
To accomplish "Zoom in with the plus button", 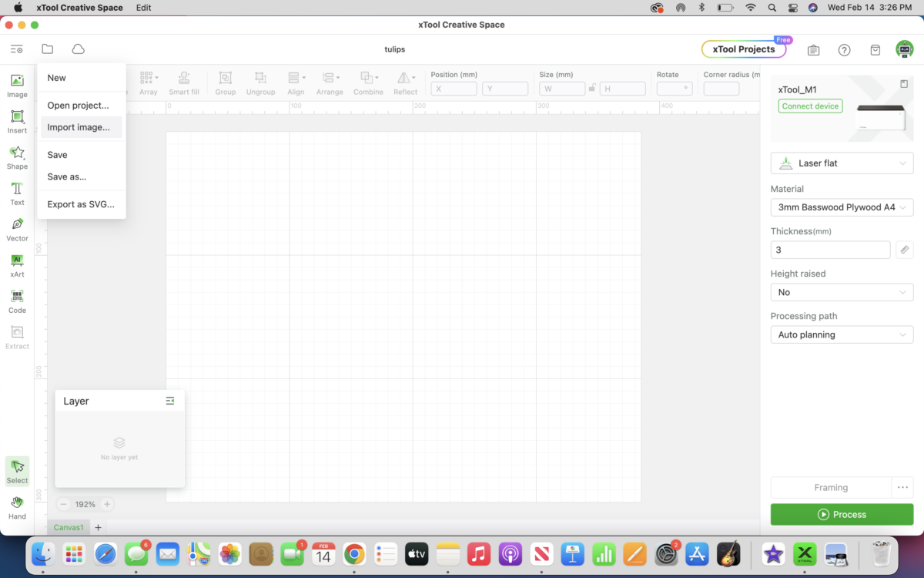I will pyautogui.click(x=107, y=504).
